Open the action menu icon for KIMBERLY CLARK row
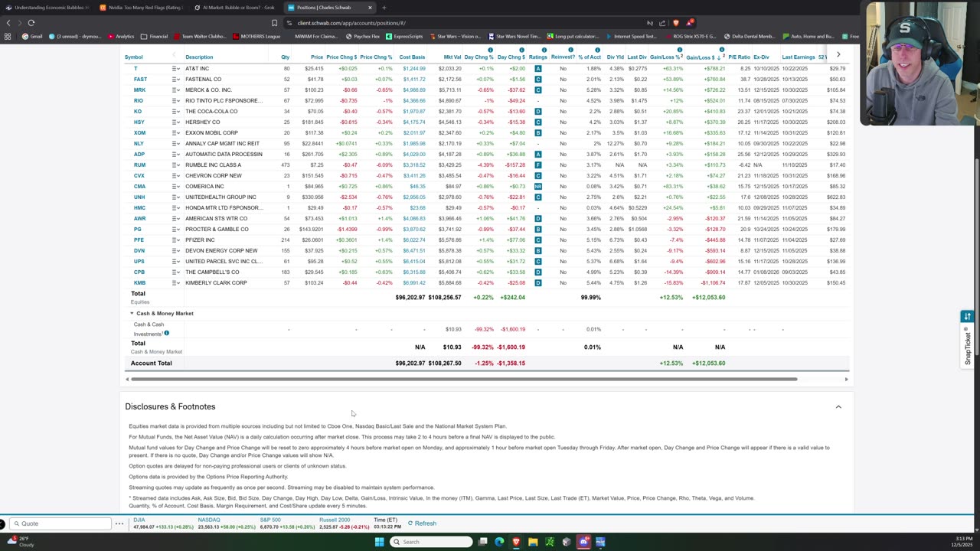980x551 pixels. (x=175, y=283)
